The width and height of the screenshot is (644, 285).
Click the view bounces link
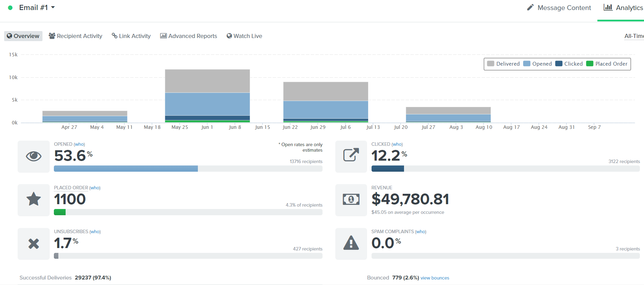pyautogui.click(x=435, y=278)
